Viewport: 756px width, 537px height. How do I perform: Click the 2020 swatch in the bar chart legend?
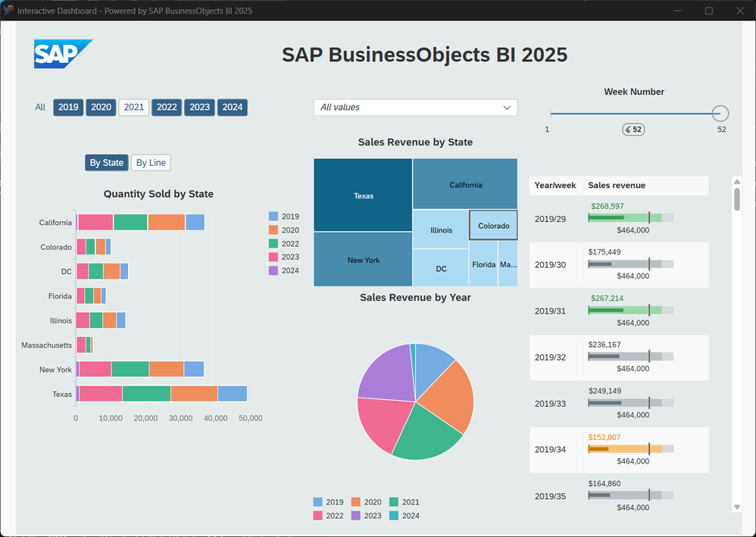(273, 230)
